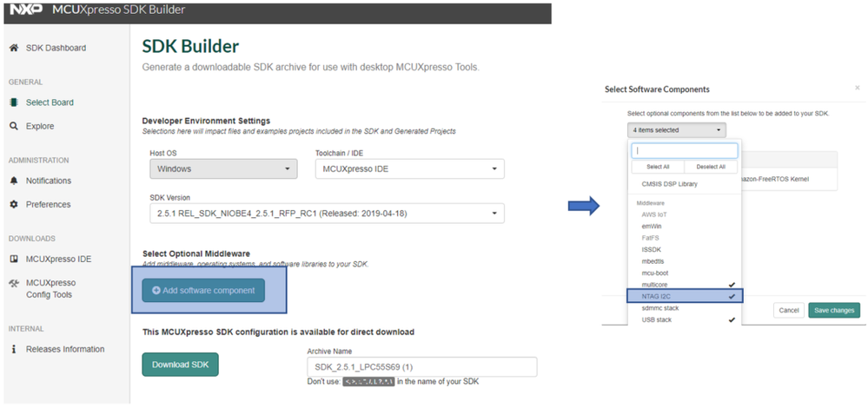The image size is (868, 408).
Task: Open MCUXpresso IDE downloads link
Action: (59, 260)
